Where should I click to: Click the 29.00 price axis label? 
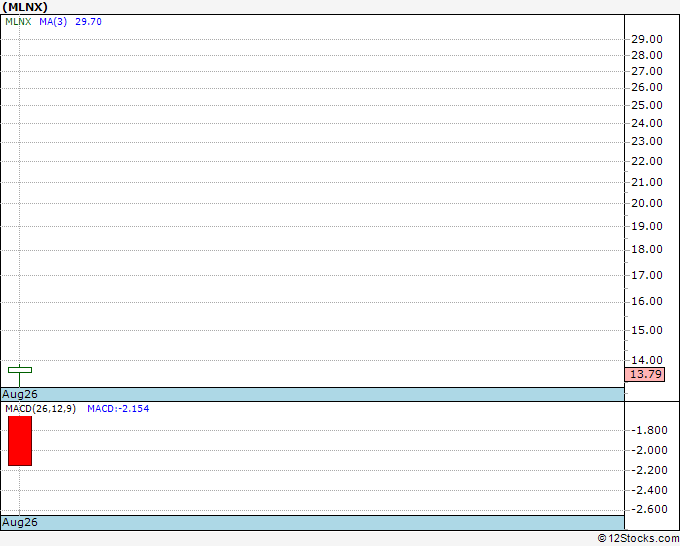647,39
